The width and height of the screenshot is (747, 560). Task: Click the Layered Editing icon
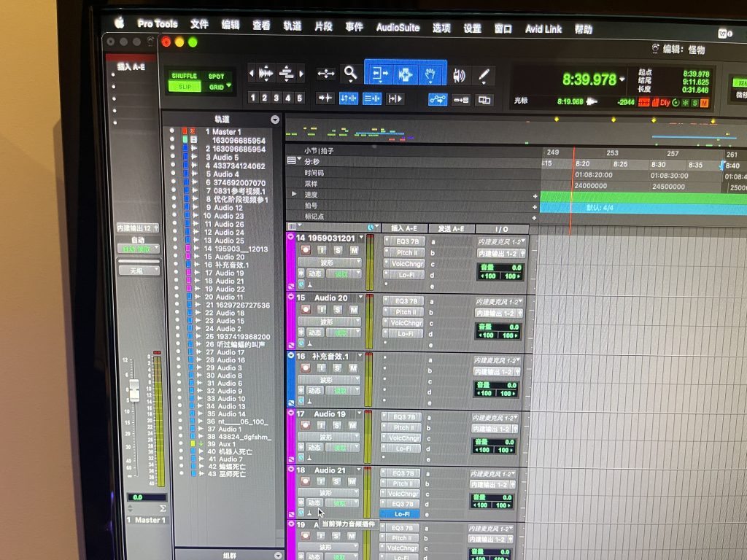[484, 100]
